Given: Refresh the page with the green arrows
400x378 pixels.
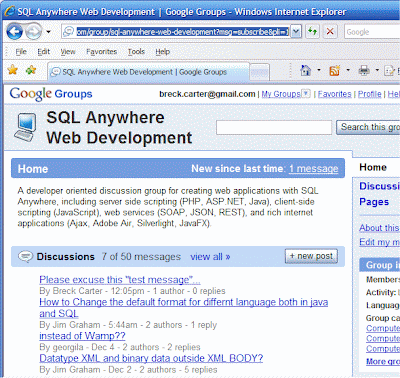Looking at the screenshot, I should click(312, 32).
